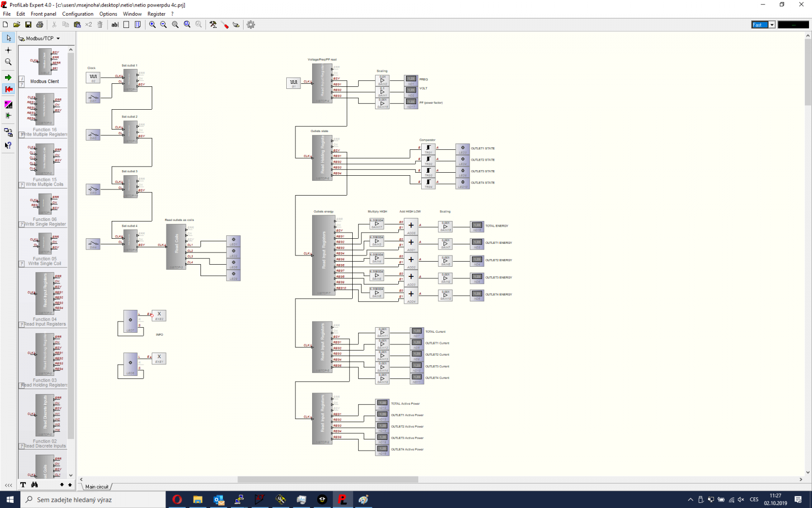Switch to the Main circuit tab
This screenshot has width=812, height=508.
click(x=96, y=487)
